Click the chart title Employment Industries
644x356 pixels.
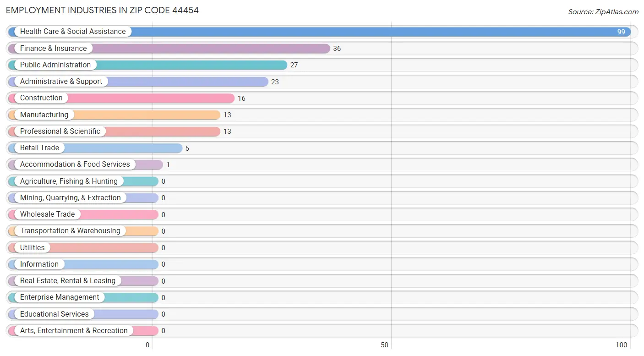point(102,10)
